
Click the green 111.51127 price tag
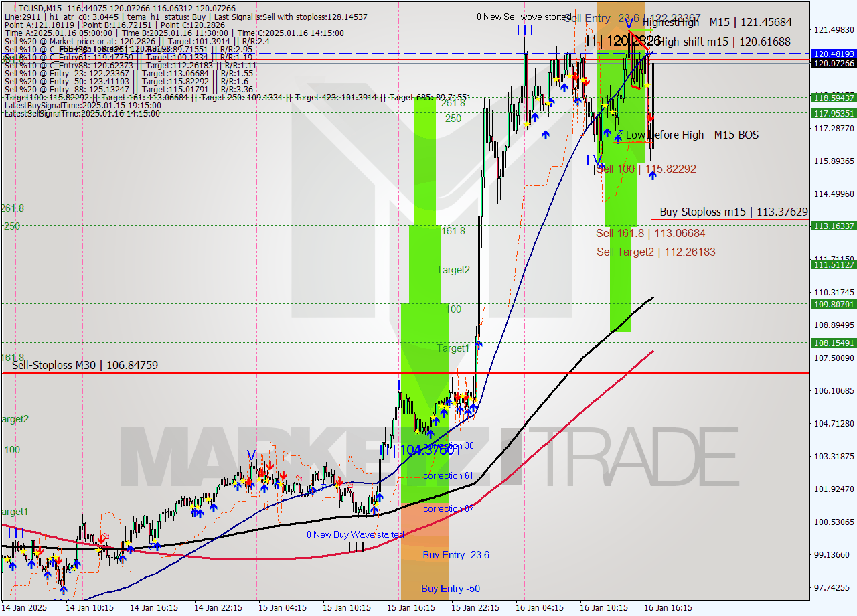coord(833,264)
